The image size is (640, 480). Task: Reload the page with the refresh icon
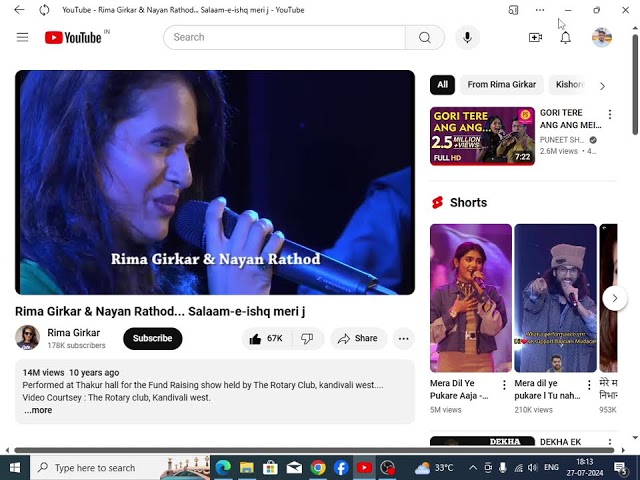pyautogui.click(x=44, y=10)
